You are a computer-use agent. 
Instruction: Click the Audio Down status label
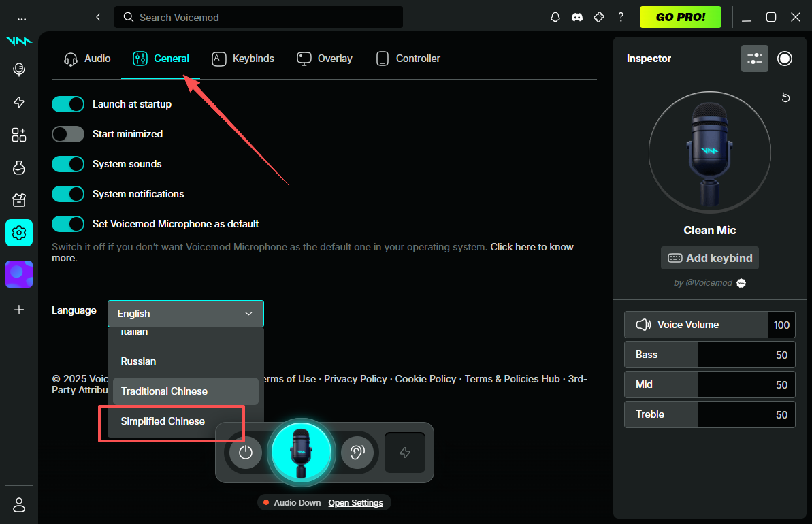297,503
